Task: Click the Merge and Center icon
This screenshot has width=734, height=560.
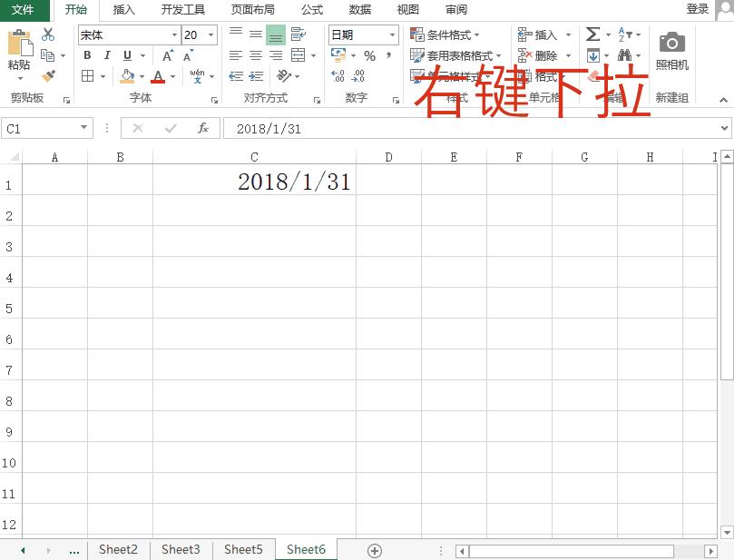Action: point(299,55)
